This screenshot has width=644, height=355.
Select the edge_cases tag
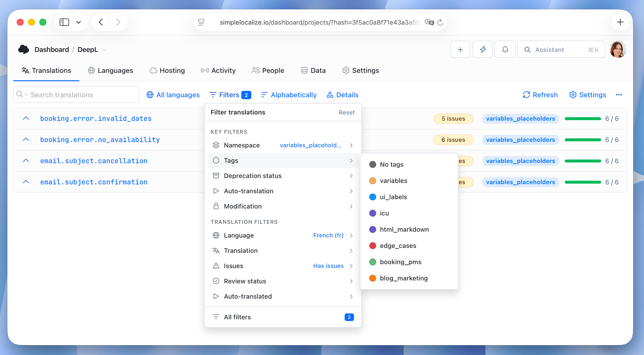(x=398, y=245)
